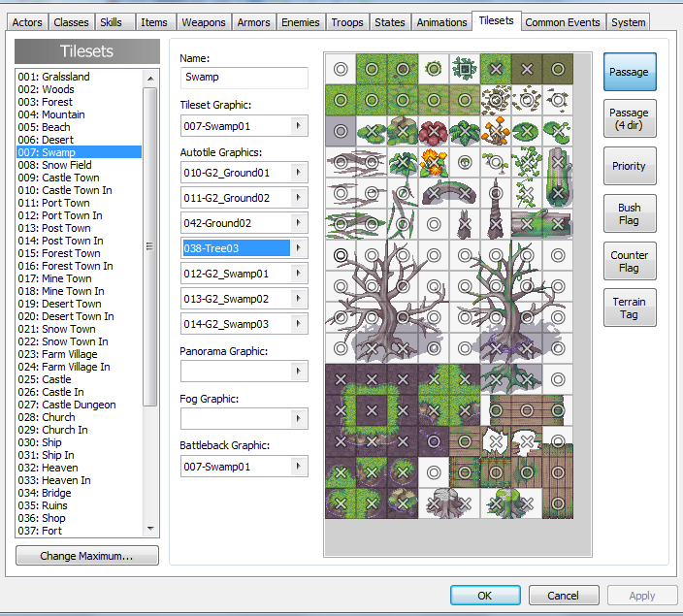Select '001: Gralssland' in the tileset list
Image resolution: width=683 pixels, height=616 pixels.
tap(79, 77)
